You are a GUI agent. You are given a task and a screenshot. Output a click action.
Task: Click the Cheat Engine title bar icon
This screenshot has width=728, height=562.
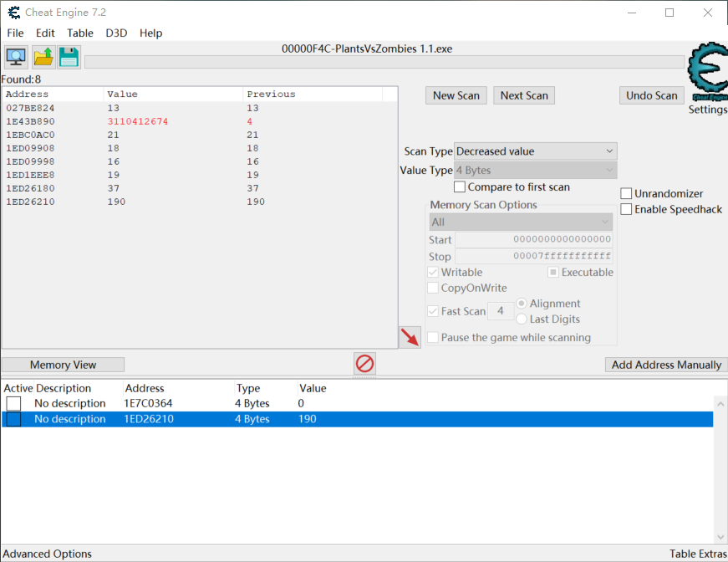14,13
